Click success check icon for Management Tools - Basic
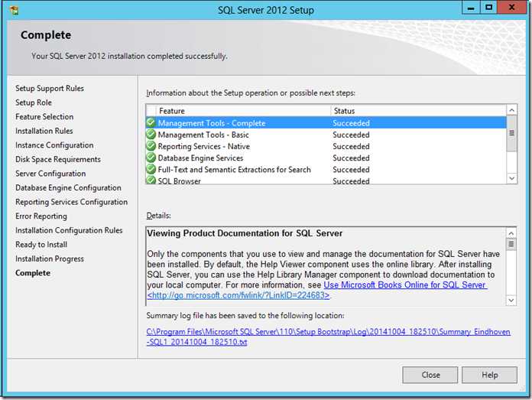 (151, 135)
